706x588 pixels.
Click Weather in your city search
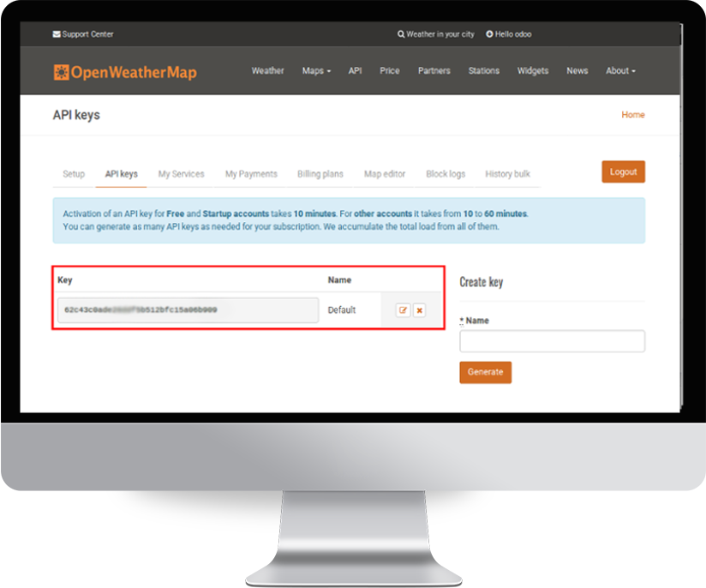pyautogui.click(x=436, y=34)
